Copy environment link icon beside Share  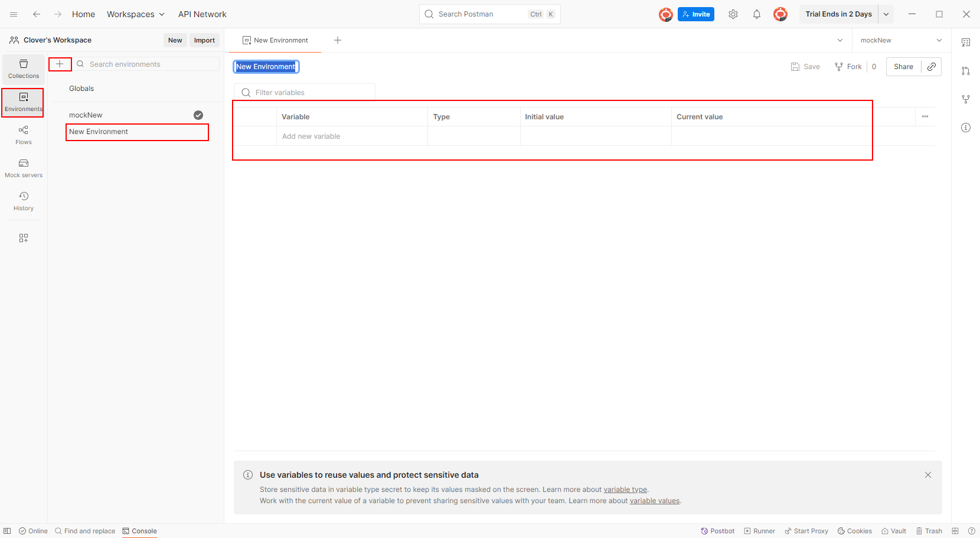pos(932,67)
